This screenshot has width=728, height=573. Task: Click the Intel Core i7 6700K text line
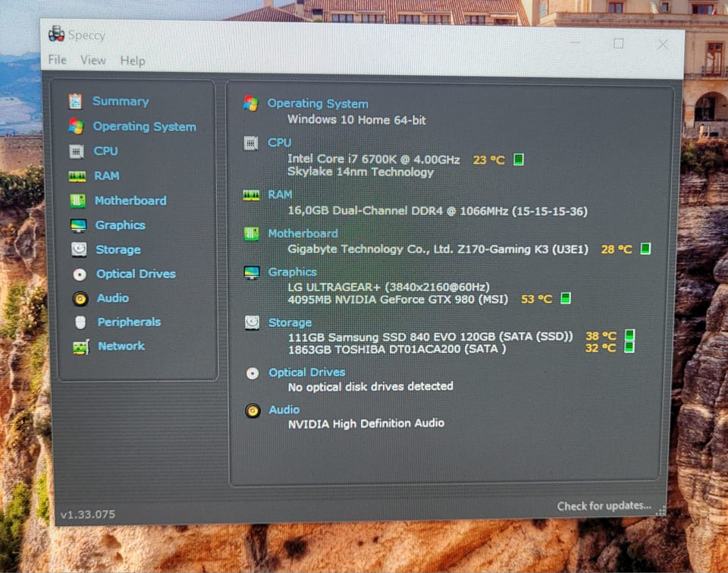point(374,159)
